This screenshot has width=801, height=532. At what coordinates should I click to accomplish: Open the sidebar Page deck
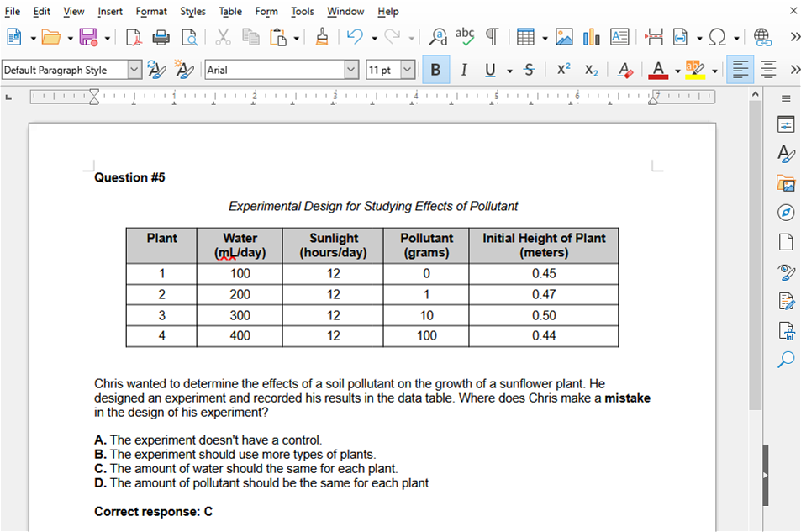click(x=786, y=242)
